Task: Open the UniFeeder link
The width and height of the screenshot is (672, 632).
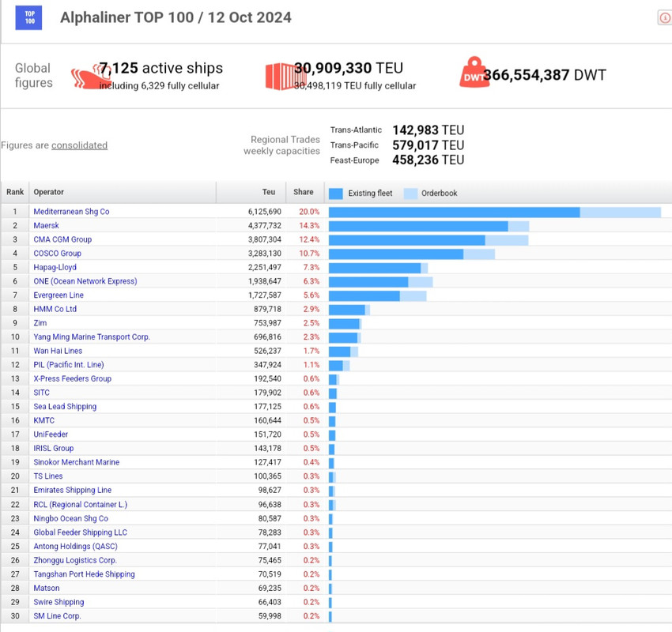Action: pos(51,434)
